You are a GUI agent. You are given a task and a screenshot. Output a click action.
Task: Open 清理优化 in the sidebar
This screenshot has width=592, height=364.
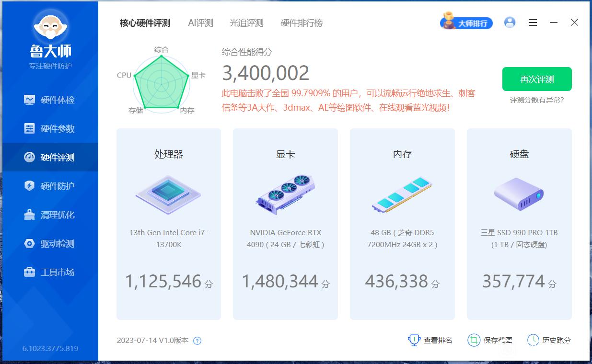pos(50,215)
